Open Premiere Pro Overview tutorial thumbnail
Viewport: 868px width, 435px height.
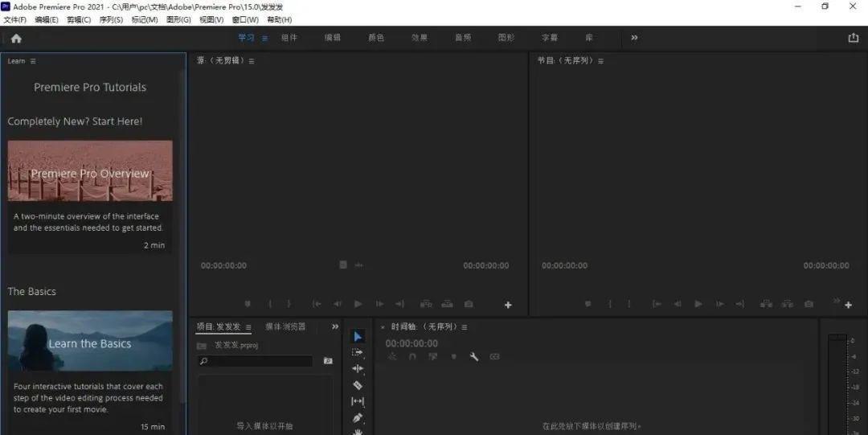90,170
